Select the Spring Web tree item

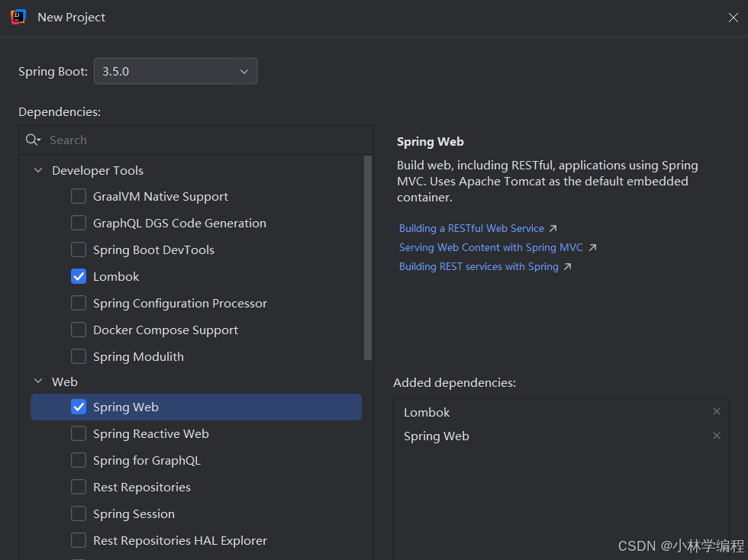pyautogui.click(x=196, y=407)
